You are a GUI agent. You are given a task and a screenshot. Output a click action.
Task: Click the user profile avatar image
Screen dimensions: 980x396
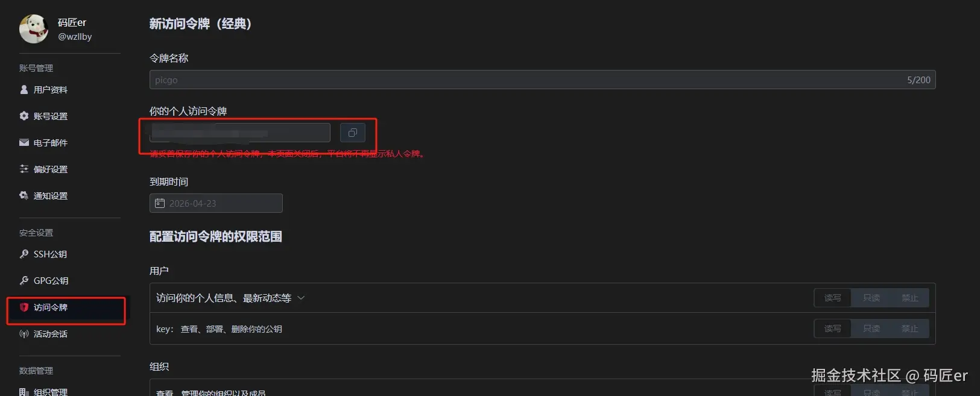coord(34,29)
